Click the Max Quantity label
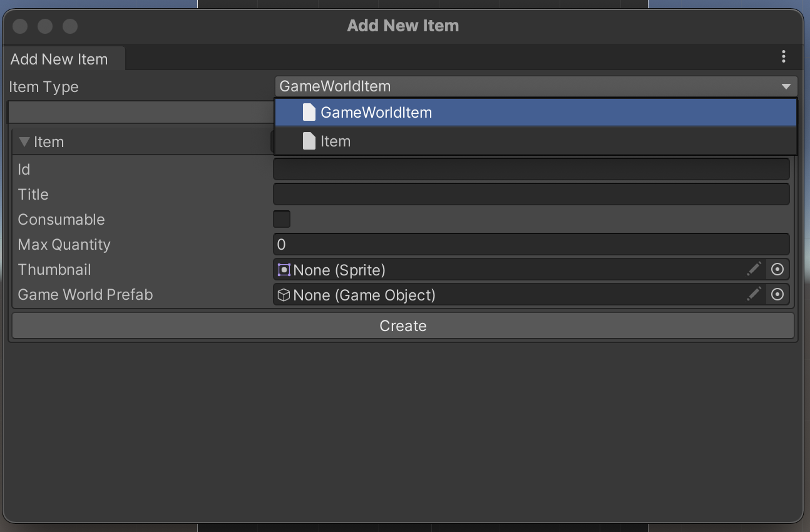Viewport: 810px width, 532px height. tap(64, 244)
